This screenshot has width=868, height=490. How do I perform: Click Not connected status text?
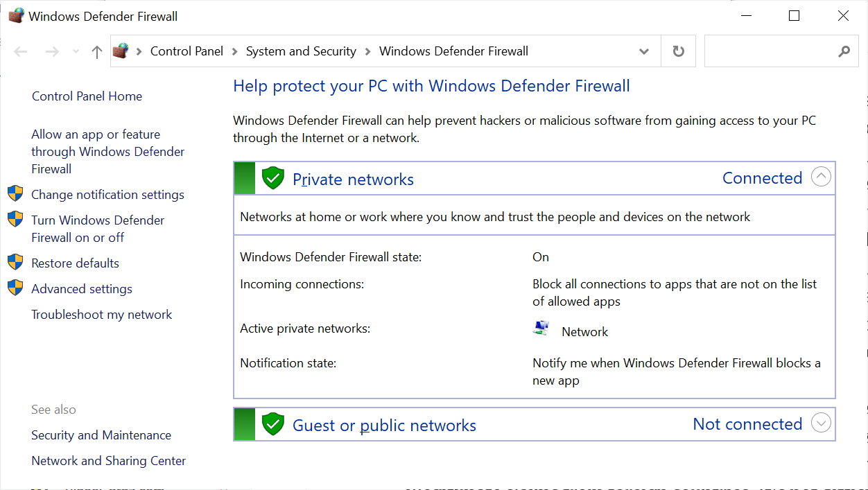tap(747, 424)
